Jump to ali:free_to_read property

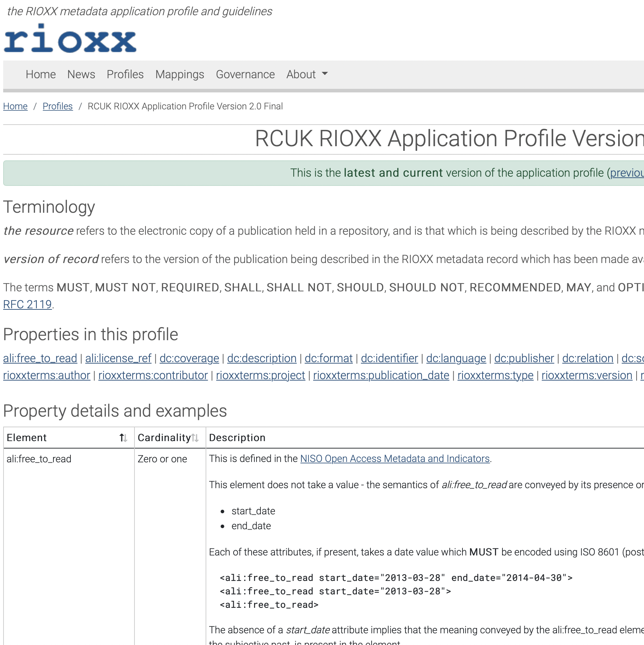click(40, 358)
